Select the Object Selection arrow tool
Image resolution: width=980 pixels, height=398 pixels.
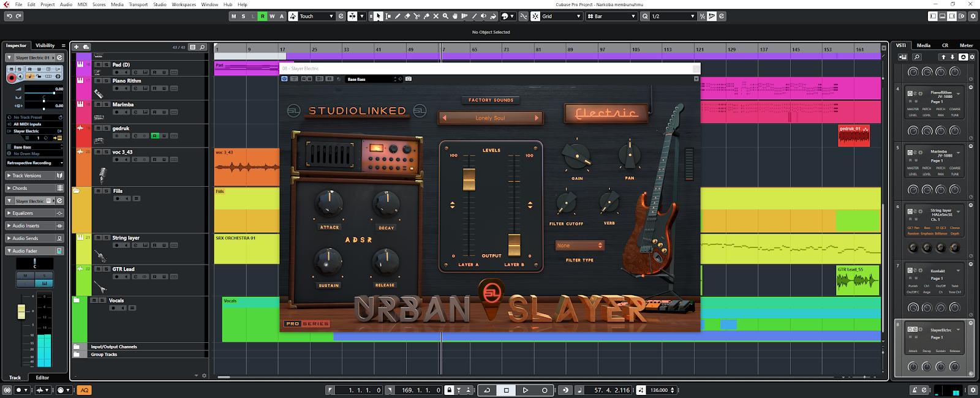point(379,17)
